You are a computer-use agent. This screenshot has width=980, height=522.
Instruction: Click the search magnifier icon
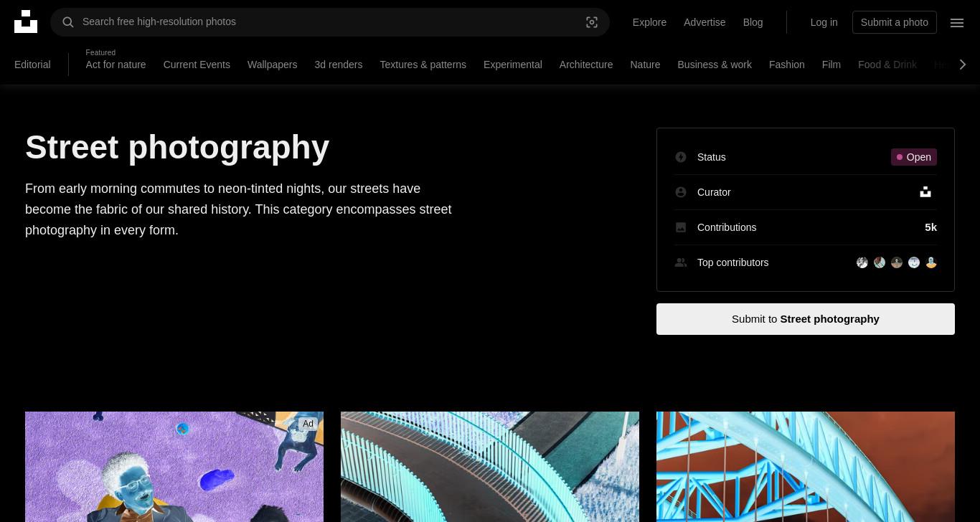coord(68,22)
